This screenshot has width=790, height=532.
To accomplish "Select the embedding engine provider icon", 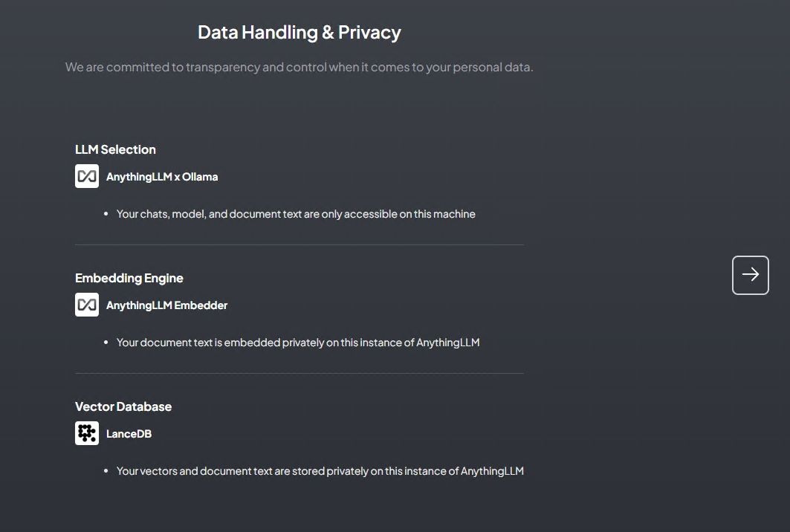I will point(86,305).
